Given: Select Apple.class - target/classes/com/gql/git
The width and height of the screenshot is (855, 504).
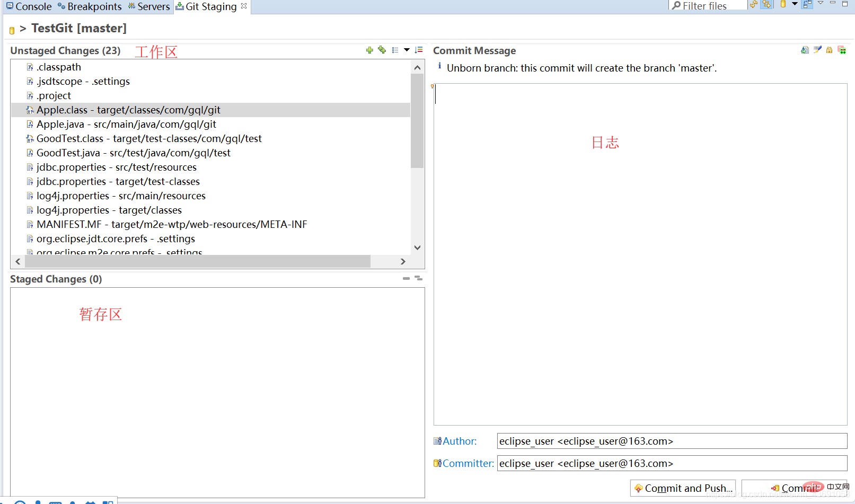Looking at the screenshot, I should [210, 110].
